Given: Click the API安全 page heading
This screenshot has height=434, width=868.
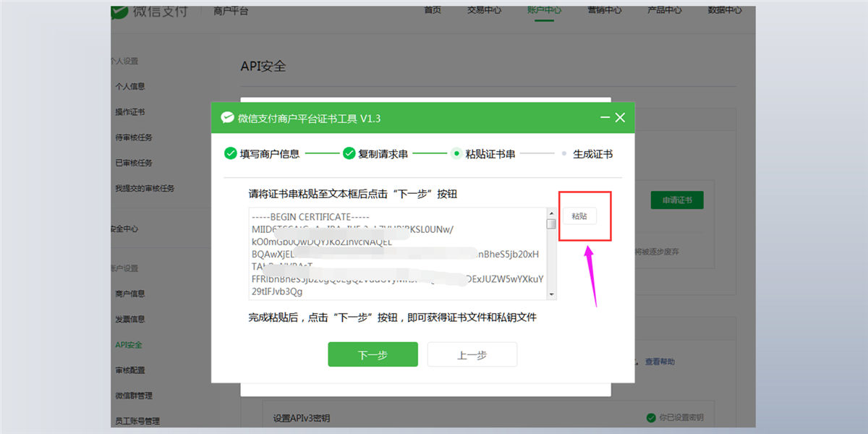Looking at the screenshot, I should point(263,67).
